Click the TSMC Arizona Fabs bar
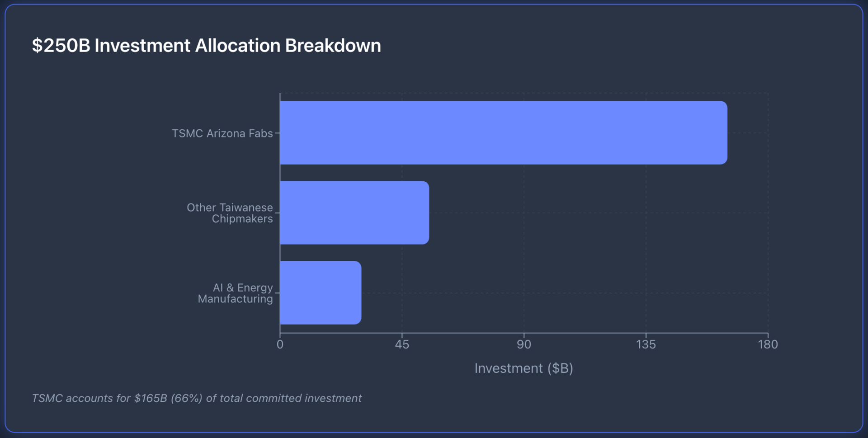 click(x=503, y=133)
